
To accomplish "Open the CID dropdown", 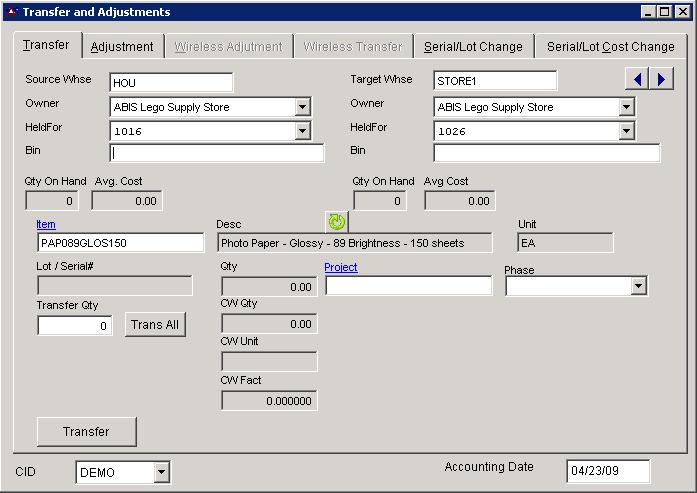I will pyautogui.click(x=161, y=472).
